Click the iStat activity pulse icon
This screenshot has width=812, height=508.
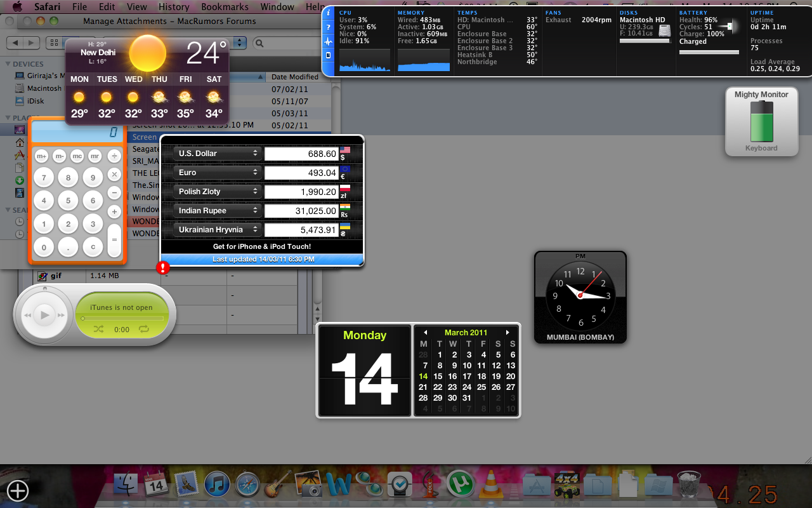pos(328,41)
